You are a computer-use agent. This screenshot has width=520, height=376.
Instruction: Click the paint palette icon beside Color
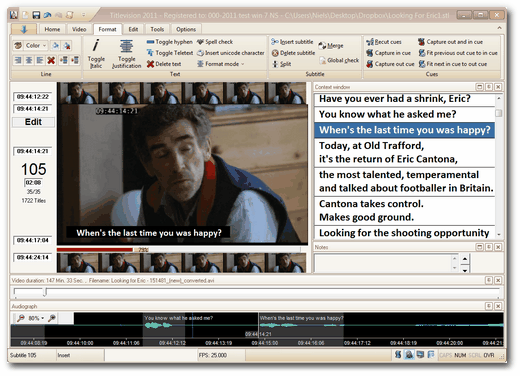point(18,45)
